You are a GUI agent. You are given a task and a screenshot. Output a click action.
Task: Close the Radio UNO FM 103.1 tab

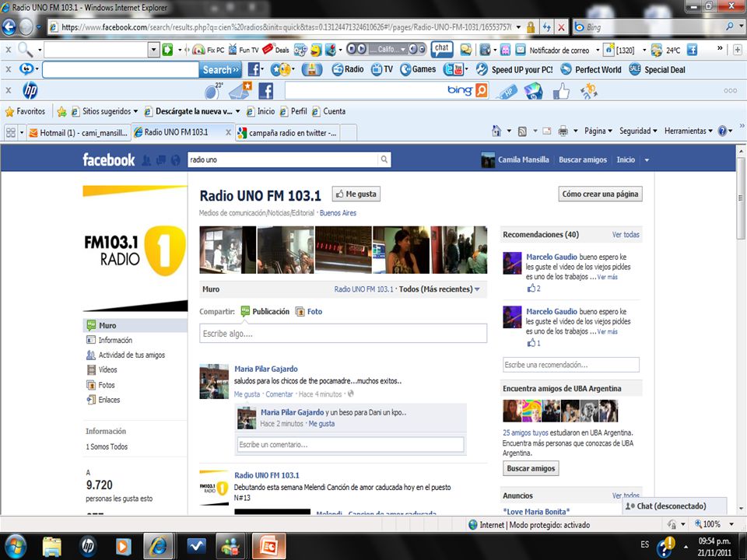point(228,133)
